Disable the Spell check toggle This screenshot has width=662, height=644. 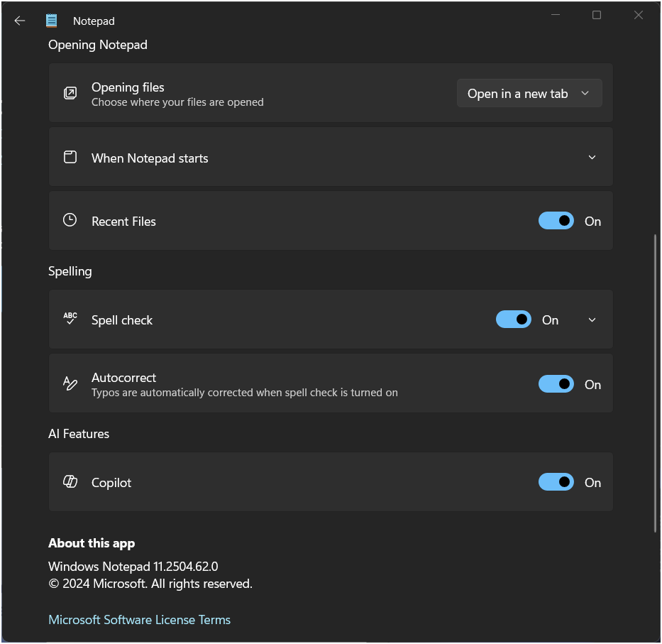click(x=514, y=320)
